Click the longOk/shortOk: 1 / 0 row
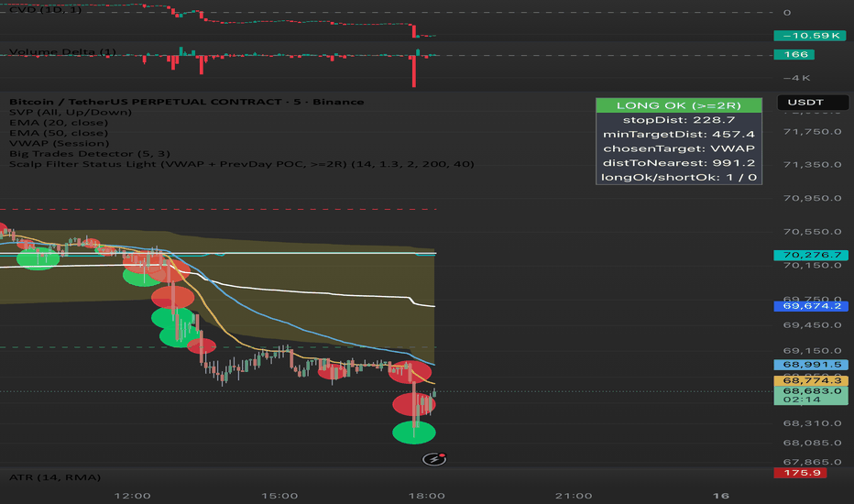Viewport: 854px width, 504px height. (679, 177)
